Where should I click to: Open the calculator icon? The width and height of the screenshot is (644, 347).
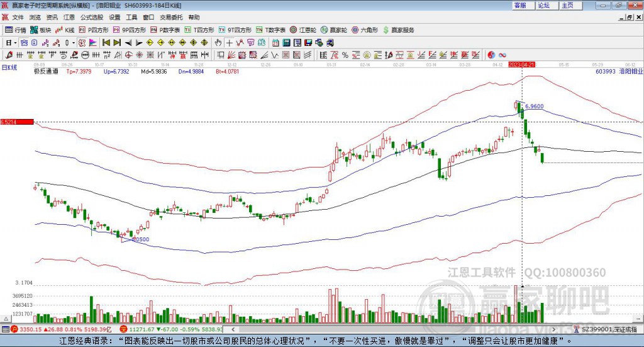click(286, 43)
